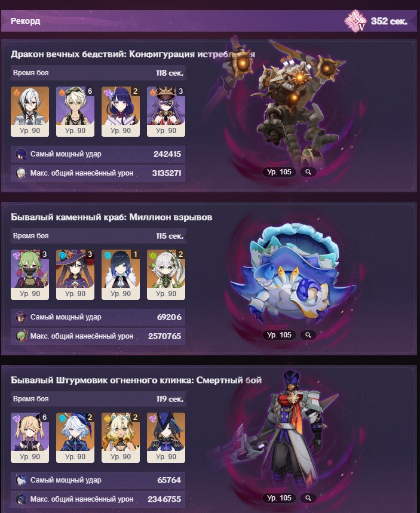Select the constellation 1 hydro character card
The height and width of the screenshot is (513, 420).
121,275
